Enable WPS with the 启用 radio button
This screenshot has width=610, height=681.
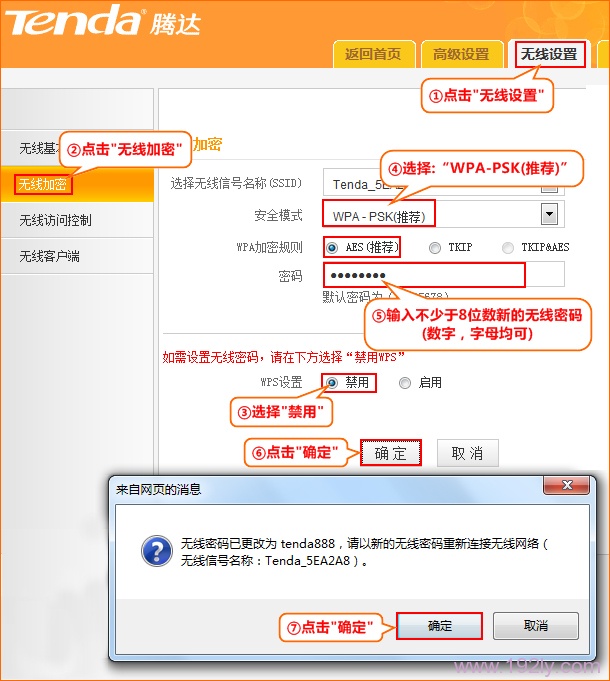pos(405,383)
